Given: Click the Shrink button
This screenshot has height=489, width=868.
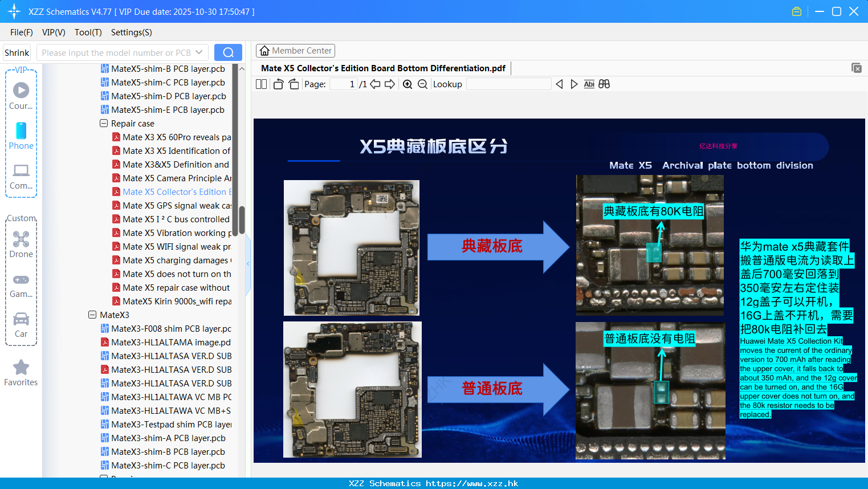Looking at the screenshot, I should click(x=17, y=52).
